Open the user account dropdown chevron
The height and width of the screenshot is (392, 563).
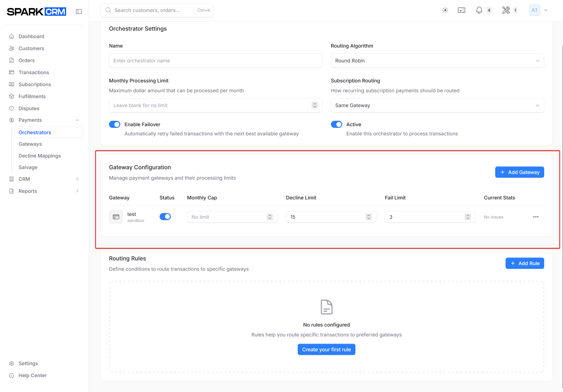pyautogui.click(x=546, y=10)
